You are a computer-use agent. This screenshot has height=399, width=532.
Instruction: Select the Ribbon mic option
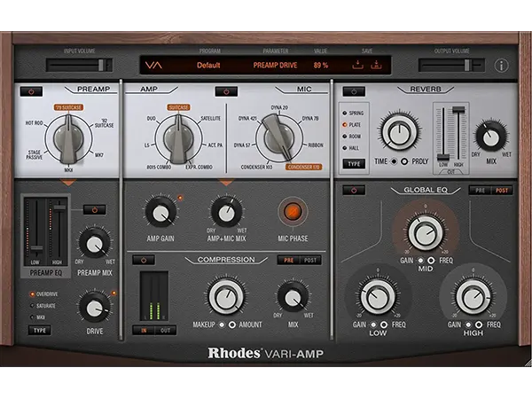pyautogui.click(x=316, y=145)
